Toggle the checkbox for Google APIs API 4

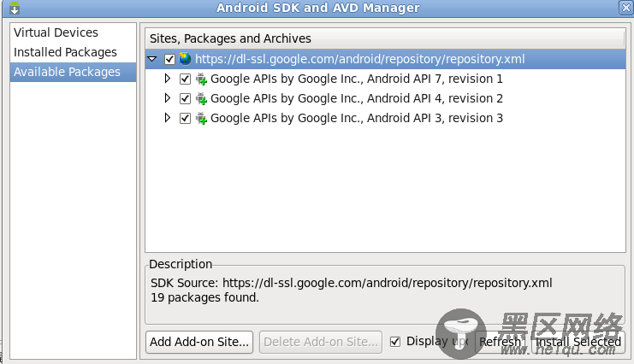tap(185, 98)
